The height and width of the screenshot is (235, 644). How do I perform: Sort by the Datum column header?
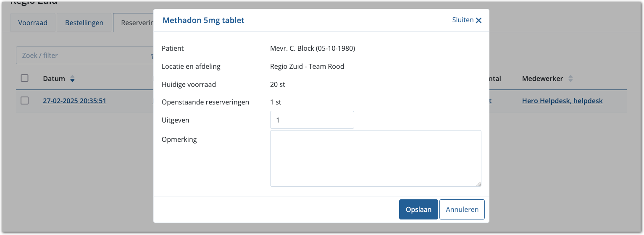(54, 78)
